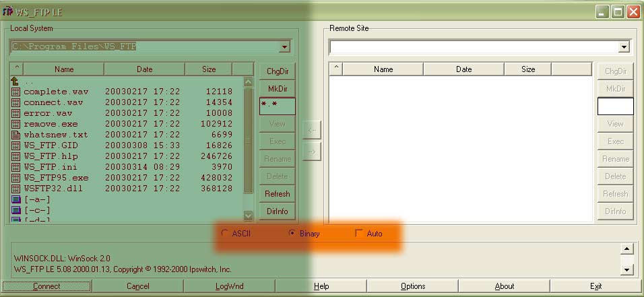Sort local files by Size column
644x297 pixels.
point(209,69)
